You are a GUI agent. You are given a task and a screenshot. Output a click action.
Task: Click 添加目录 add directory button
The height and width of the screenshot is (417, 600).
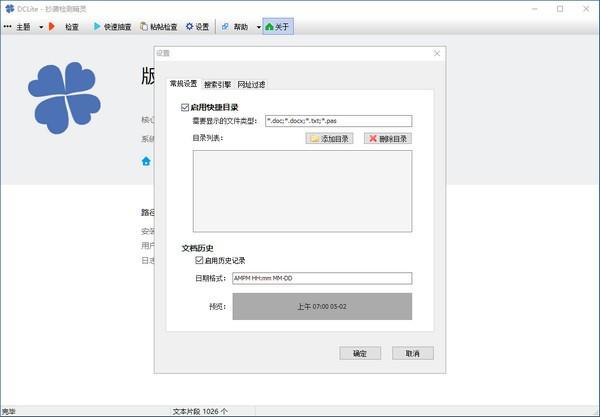coord(329,138)
